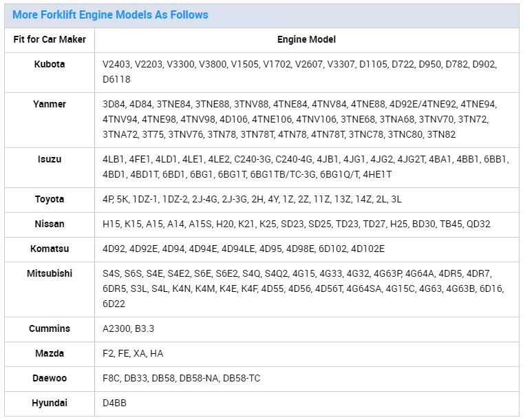
Task: Click the Hyundai maker cell
Action: pos(50,403)
